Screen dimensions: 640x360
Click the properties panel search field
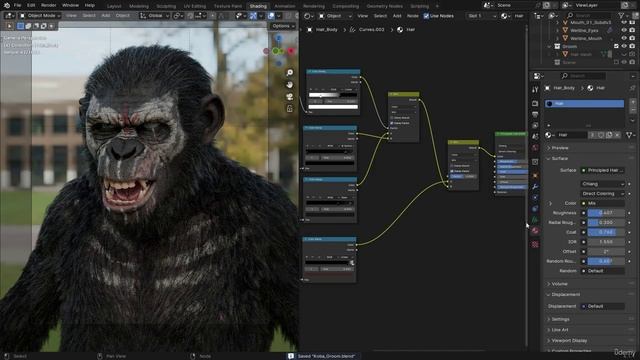coord(582,76)
